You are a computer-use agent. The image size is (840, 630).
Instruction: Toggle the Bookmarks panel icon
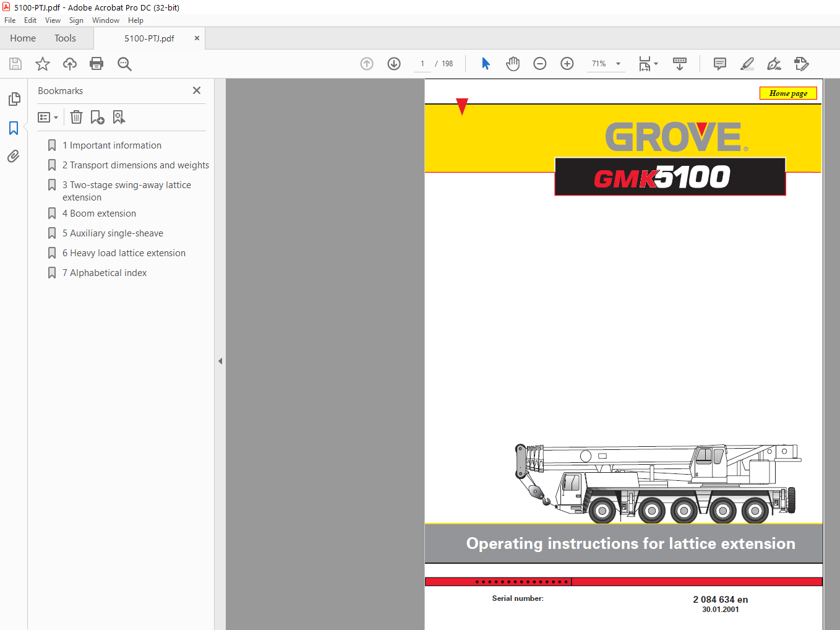14,128
